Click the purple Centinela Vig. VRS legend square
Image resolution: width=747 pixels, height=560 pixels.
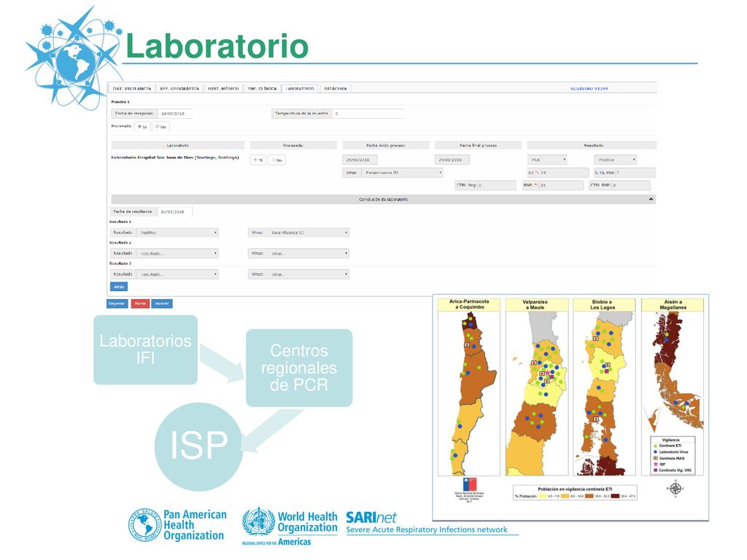(x=656, y=470)
